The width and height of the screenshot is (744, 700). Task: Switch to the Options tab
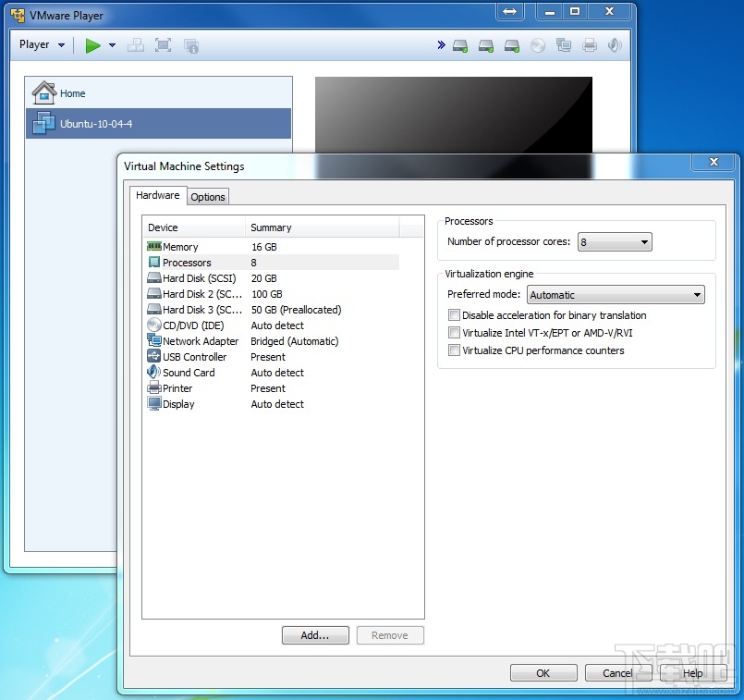(207, 196)
